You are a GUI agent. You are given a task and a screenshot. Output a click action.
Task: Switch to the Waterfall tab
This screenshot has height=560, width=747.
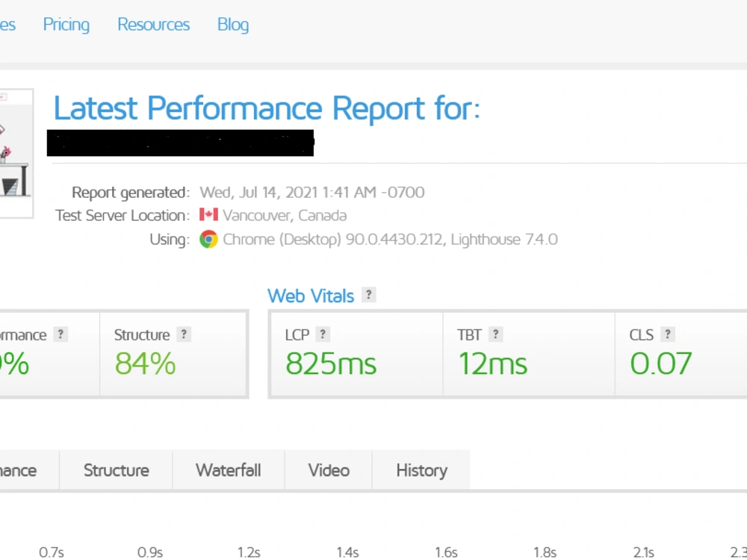pyautogui.click(x=228, y=470)
